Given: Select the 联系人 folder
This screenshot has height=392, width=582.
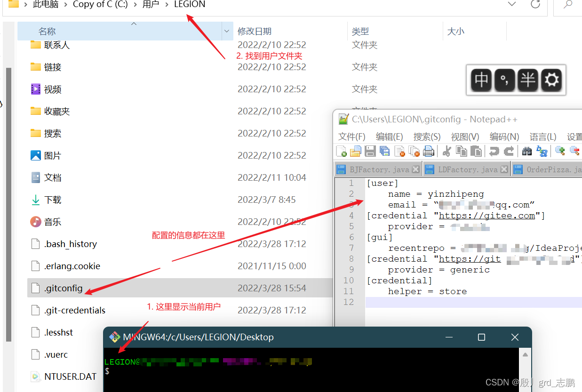Looking at the screenshot, I should point(57,45).
